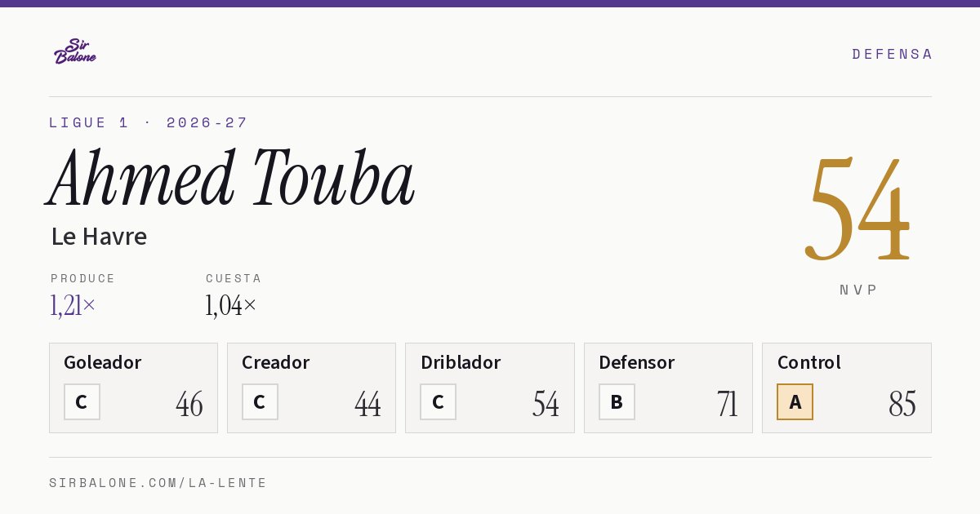Click the Control grade A badge
This screenshot has width=980, height=514.
[795, 402]
